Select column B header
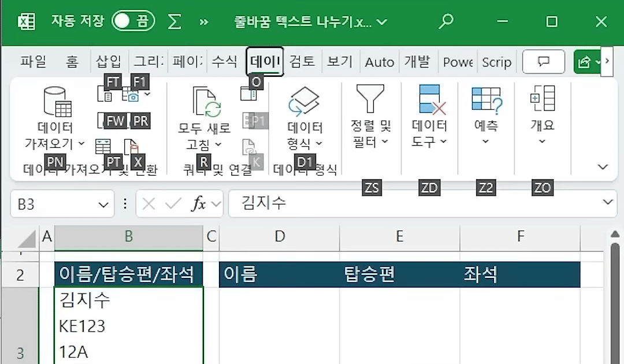Image resolution: width=624 pixels, height=364 pixels. coord(128,237)
